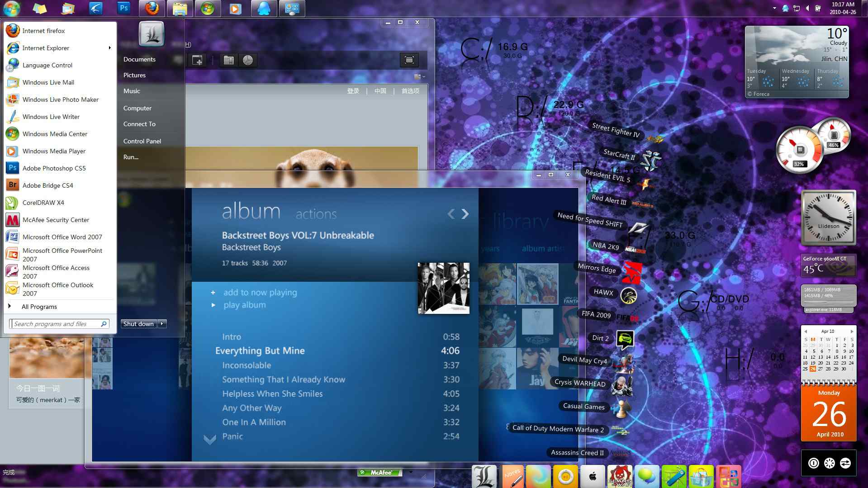Click the Swiss army knife dock icon
The height and width of the screenshot is (488, 868).
coord(674,476)
